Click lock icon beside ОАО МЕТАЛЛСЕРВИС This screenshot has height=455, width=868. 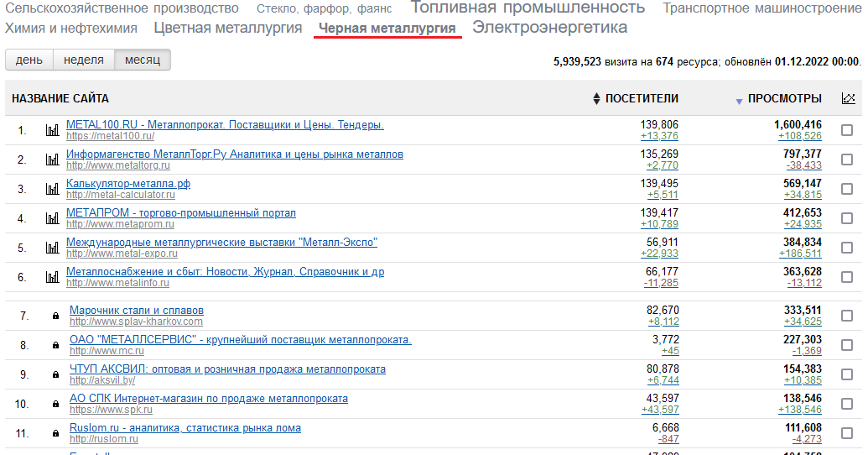click(x=55, y=345)
